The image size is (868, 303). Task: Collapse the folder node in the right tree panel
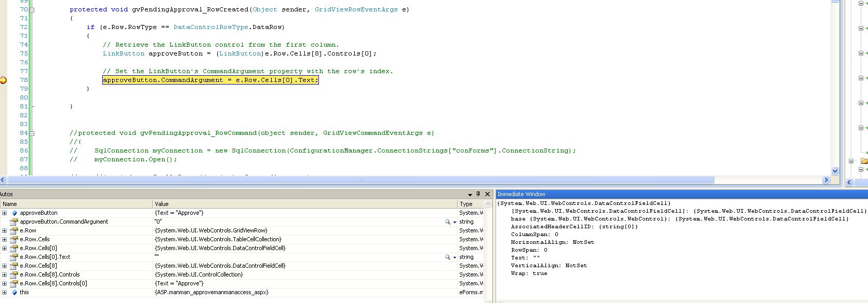851,161
